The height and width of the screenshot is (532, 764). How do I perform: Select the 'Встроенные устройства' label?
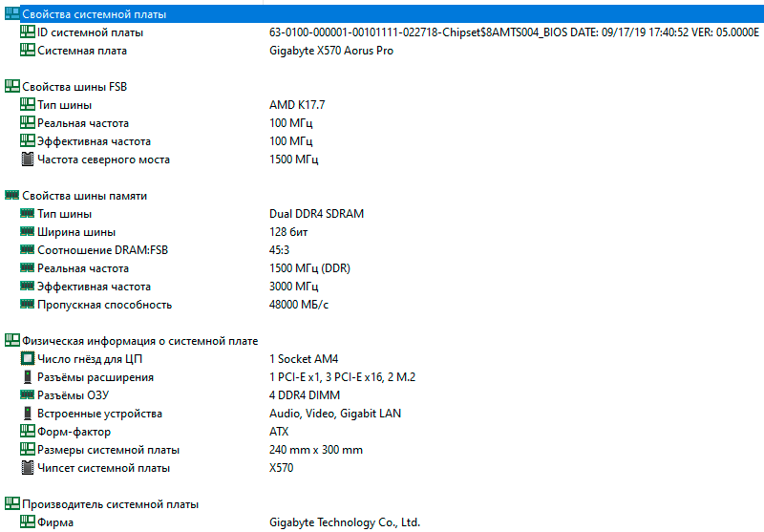pyautogui.click(x=100, y=414)
